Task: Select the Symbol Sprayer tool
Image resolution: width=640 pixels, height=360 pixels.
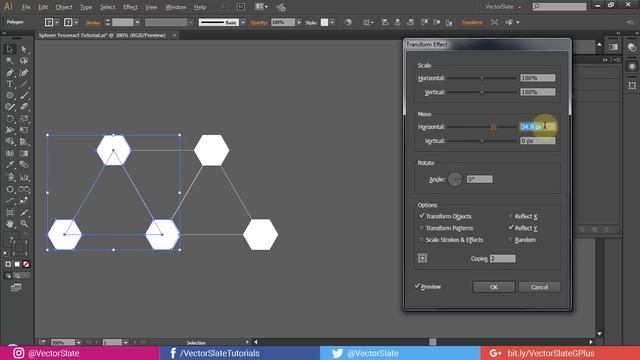Action: pyautogui.click(x=10, y=177)
